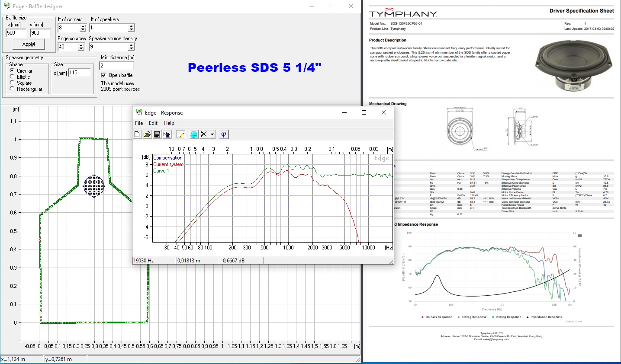Select the Square speaker shape
This screenshot has height=364, width=621.
click(12, 83)
